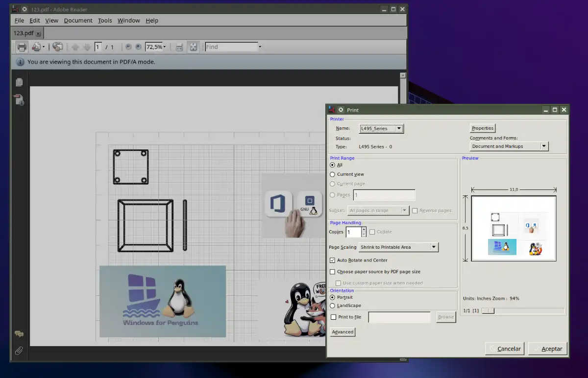Enable the Print to file checkbox
This screenshot has height=378, width=588.
point(334,317)
